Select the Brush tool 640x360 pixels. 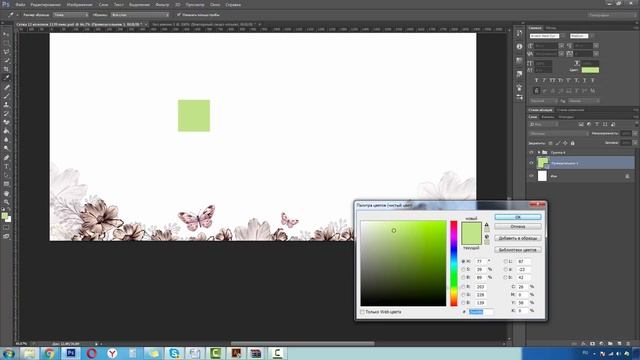6,96
